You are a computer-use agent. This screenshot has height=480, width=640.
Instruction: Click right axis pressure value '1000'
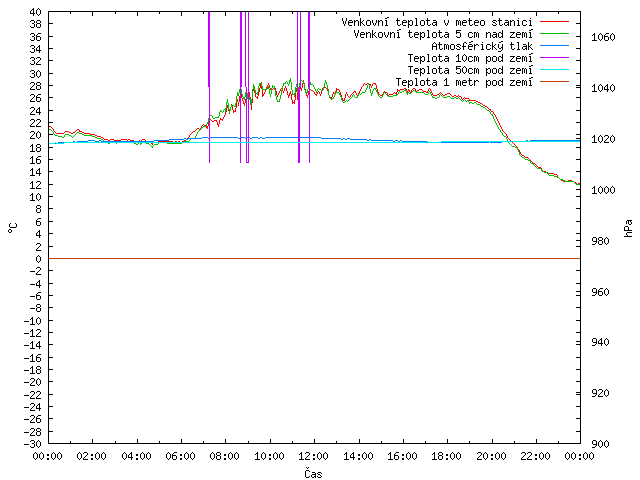pyautogui.click(x=603, y=190)
